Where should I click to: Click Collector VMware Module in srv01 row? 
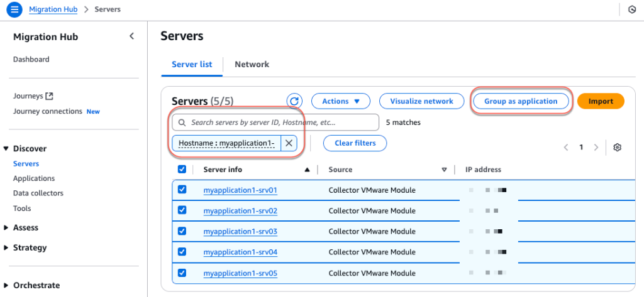[x=372, y=190]
